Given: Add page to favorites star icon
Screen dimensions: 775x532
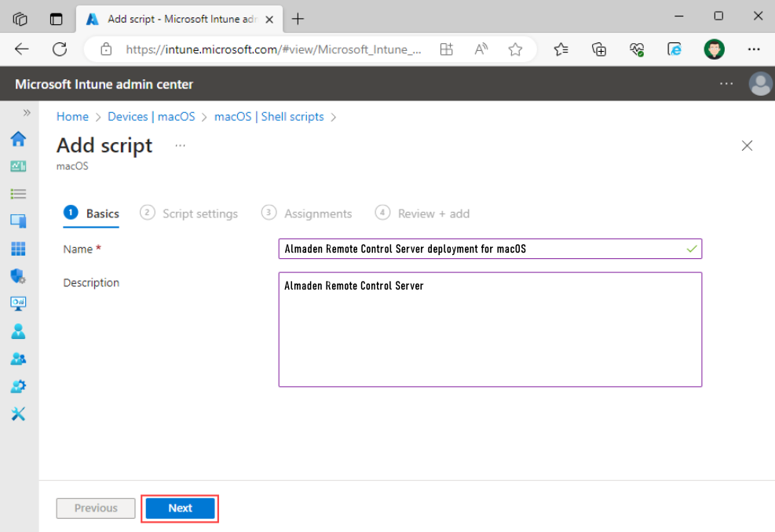Looking at the screenshot, I should [x=515, y=49].
